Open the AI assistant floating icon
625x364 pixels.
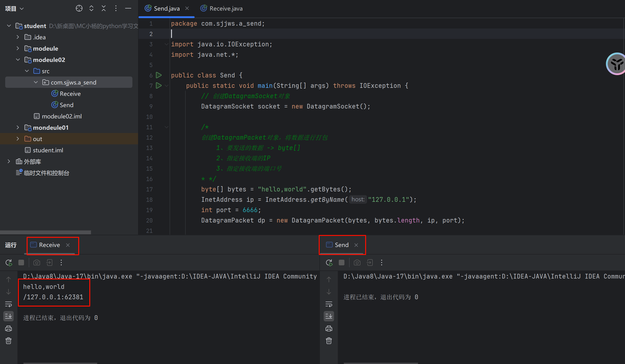click(616, 64)
